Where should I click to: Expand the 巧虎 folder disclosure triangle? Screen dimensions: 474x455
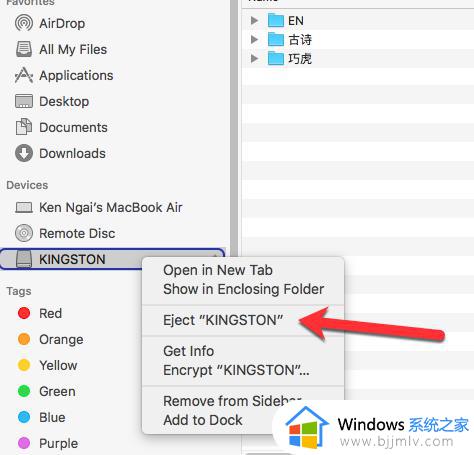(x=254, y=59)
